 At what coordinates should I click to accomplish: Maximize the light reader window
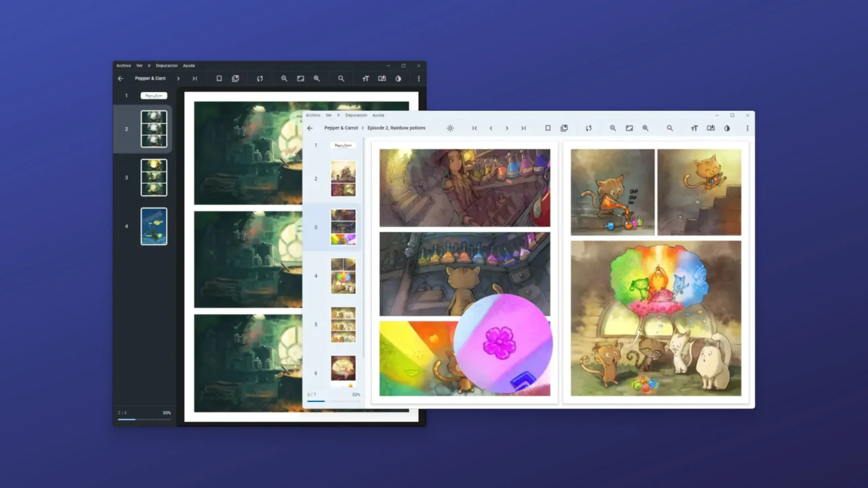732,115
